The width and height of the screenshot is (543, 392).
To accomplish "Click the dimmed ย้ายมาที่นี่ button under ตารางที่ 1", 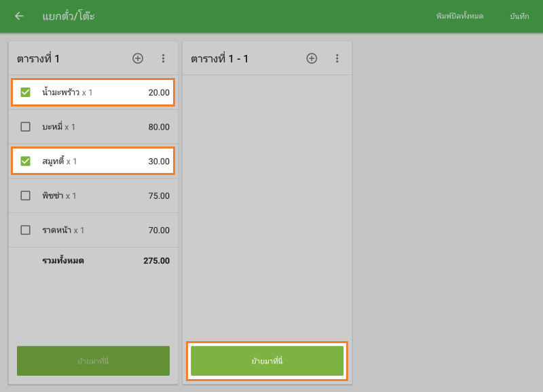I will [x=93, y=361].
